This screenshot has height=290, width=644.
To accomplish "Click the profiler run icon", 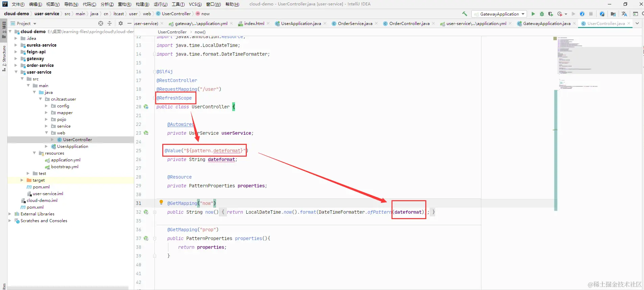I will tap(559, 14).
